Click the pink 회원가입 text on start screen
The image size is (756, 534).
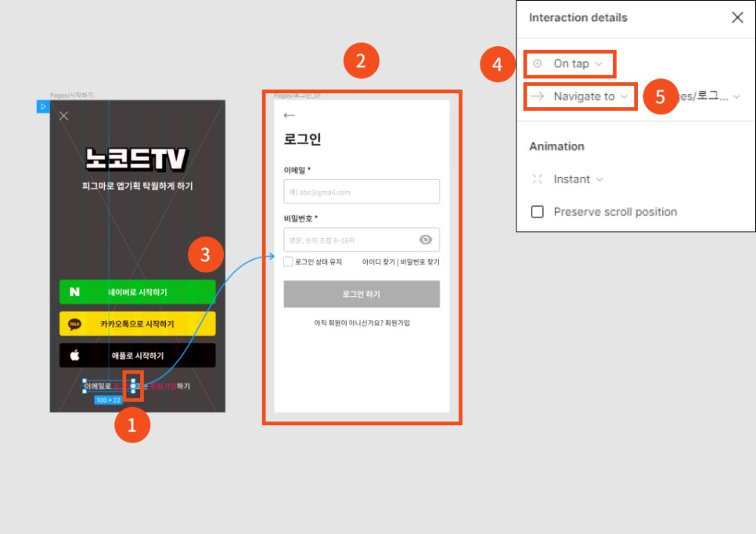point(163,386)
